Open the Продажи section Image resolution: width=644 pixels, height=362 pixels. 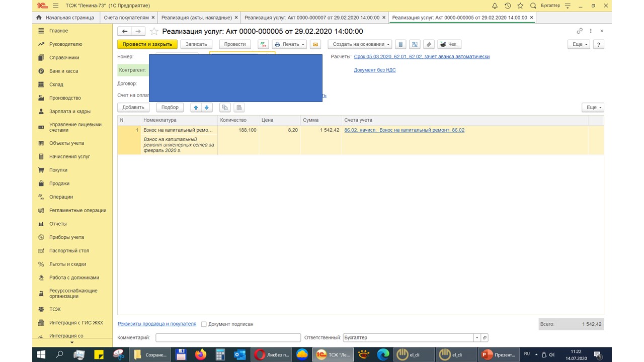click(x=59, y=184)
